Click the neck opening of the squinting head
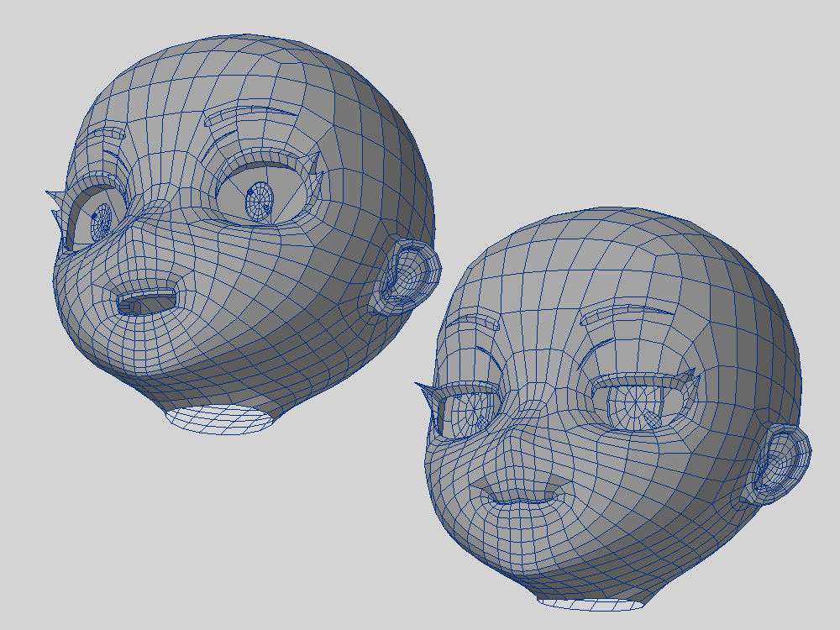This screenshot has height=630, width=840. pos(593,602)
